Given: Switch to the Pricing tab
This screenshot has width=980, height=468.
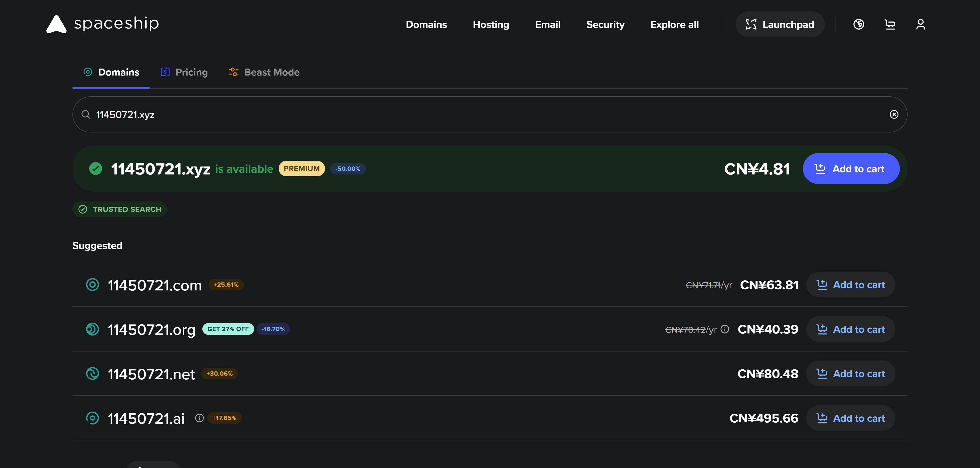Looking at the screenshot, I should click(184, 72).
